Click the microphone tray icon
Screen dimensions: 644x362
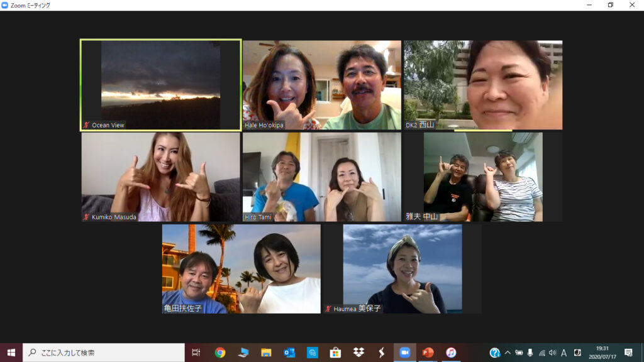point(530,353)
